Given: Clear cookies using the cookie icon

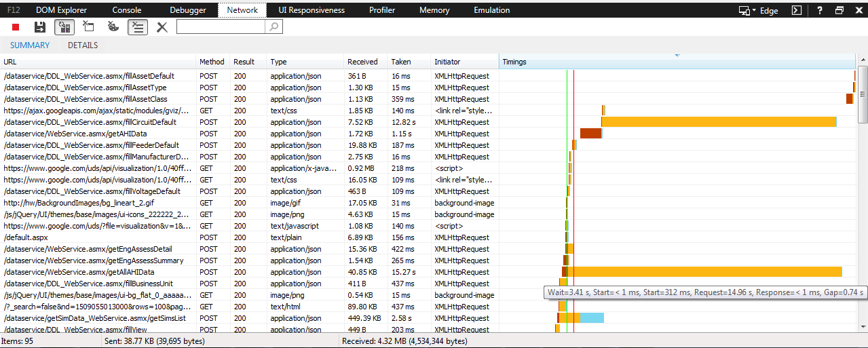Looking at the screenshot, I should tap(113, 27).
